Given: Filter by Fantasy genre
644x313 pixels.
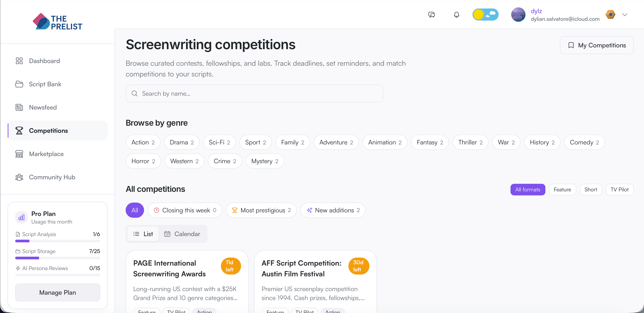Looking at the screenshot, I should (x=430, y=142).
